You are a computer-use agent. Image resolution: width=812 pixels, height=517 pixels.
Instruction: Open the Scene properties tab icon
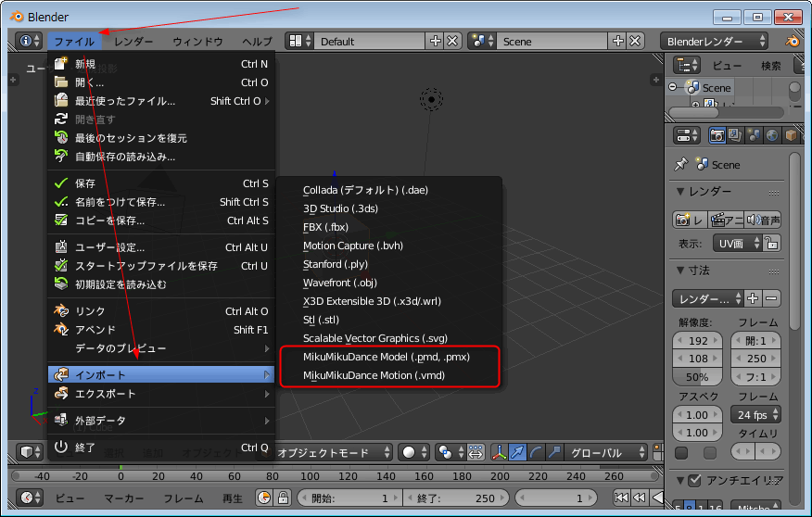tap(754, 135)
